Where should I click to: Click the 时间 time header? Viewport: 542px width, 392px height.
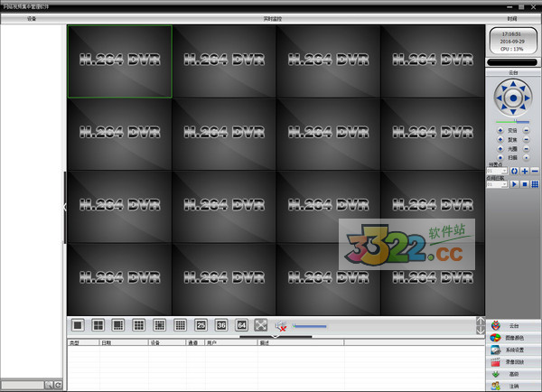pyautogui.click(x=512, y=19)
